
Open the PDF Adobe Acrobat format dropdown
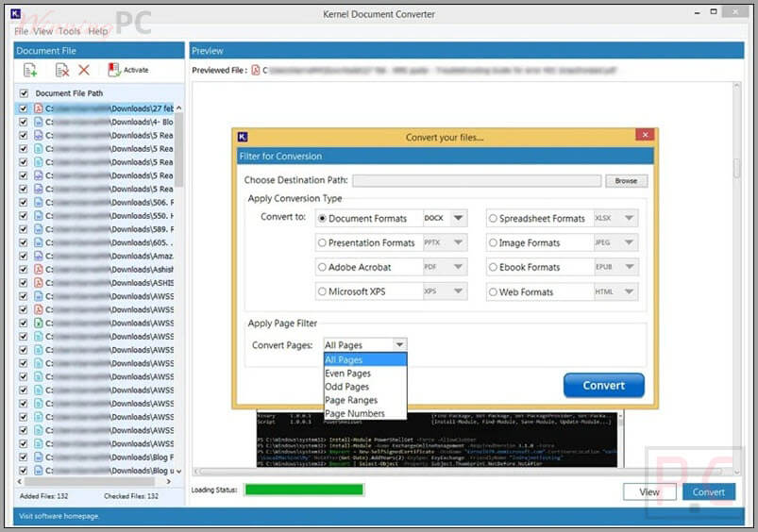pyautogui.click(x=458, y=266)
